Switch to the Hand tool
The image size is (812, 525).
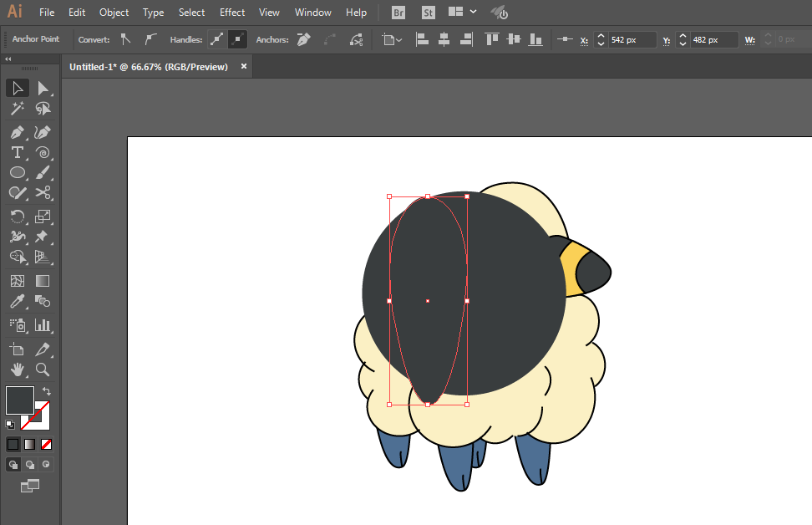tap(17, 370)
